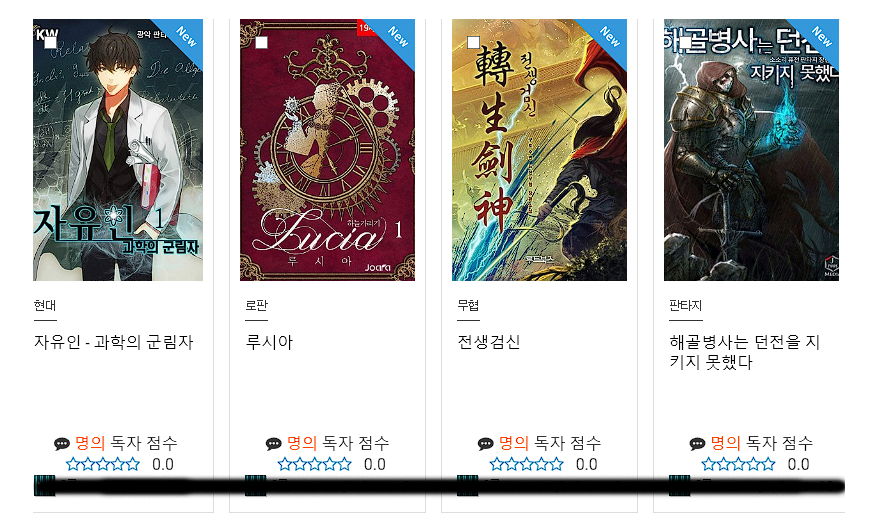Select the 무협 genre label

[x=468, y=305]
